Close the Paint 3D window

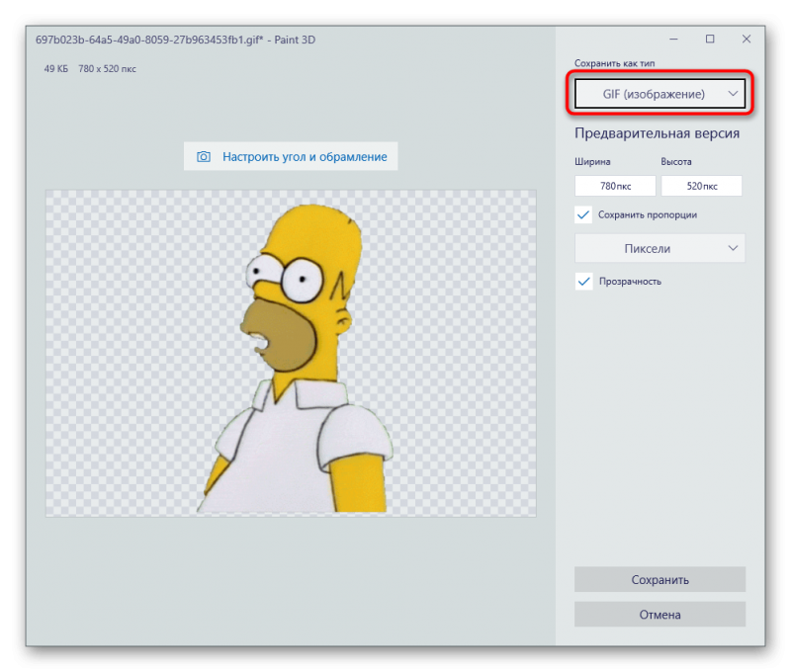[x=747, y=39]
